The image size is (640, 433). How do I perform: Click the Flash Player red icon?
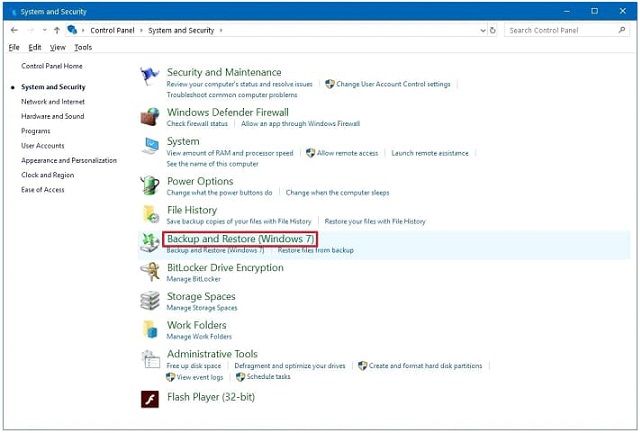tap(150, 399)
